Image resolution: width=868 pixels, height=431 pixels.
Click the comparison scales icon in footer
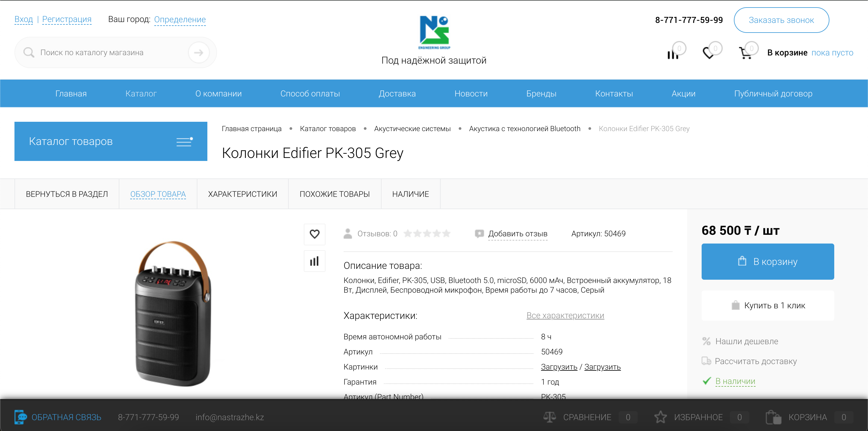click(x=549, y=417)
